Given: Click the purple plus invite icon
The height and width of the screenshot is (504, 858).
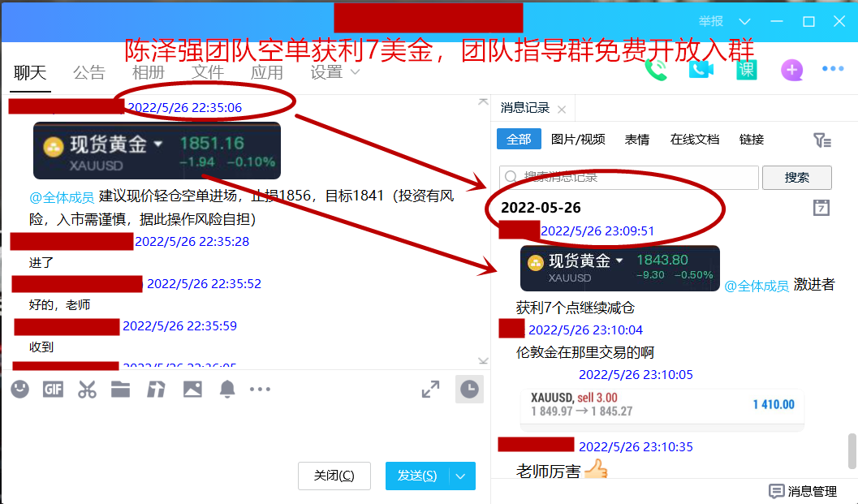Looking at the screenshot, I should 792,70.
